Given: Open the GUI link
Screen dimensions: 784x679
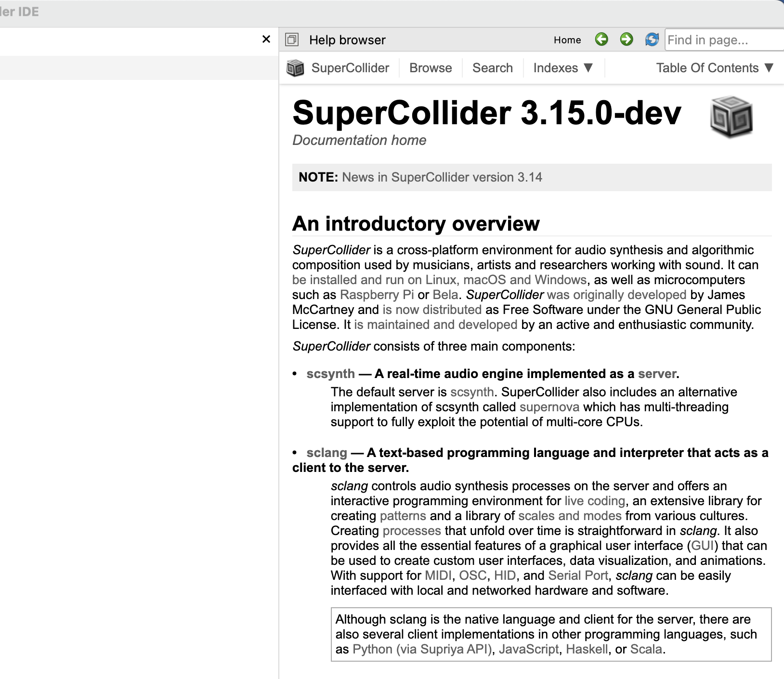Looking at the screenshot, I should pos(703,546).
